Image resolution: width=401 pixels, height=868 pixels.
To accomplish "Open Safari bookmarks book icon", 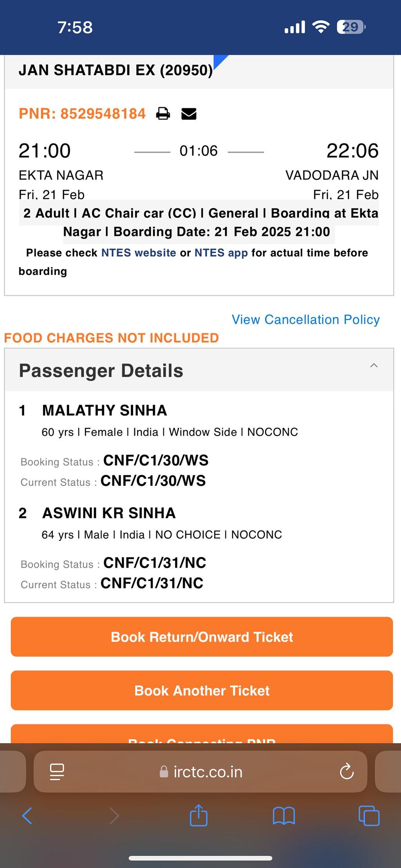I will tap(284, 816).
